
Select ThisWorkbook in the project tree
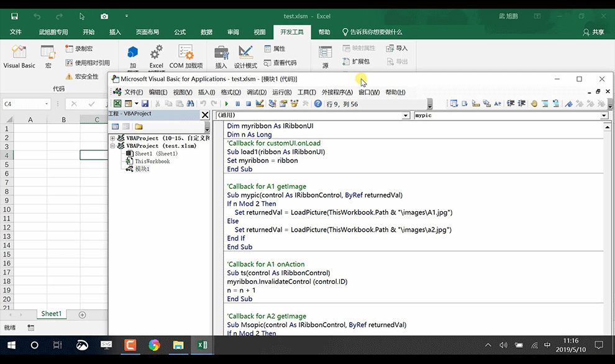pyautogui.click(x=152, y=162)
